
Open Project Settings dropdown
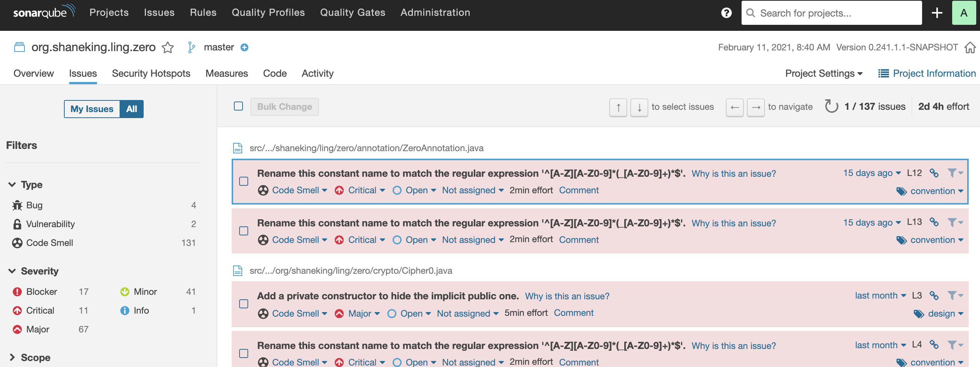click(824, 73)
